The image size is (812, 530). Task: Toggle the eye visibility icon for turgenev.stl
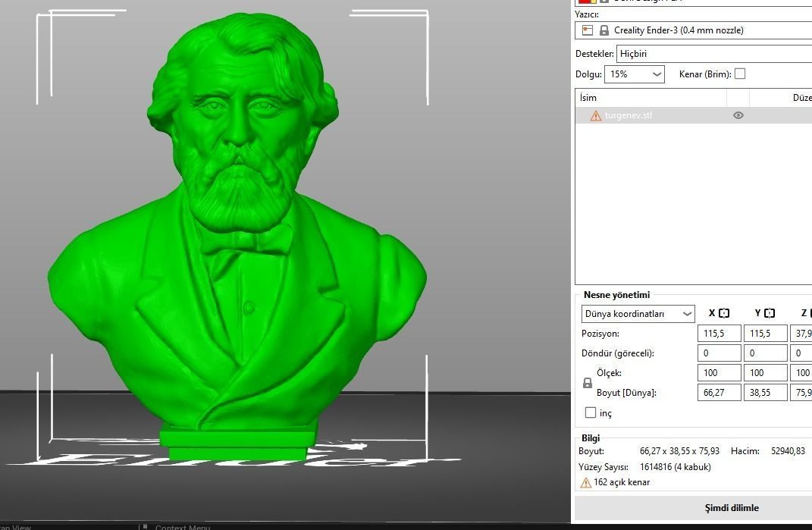click(x=738, y=115)
